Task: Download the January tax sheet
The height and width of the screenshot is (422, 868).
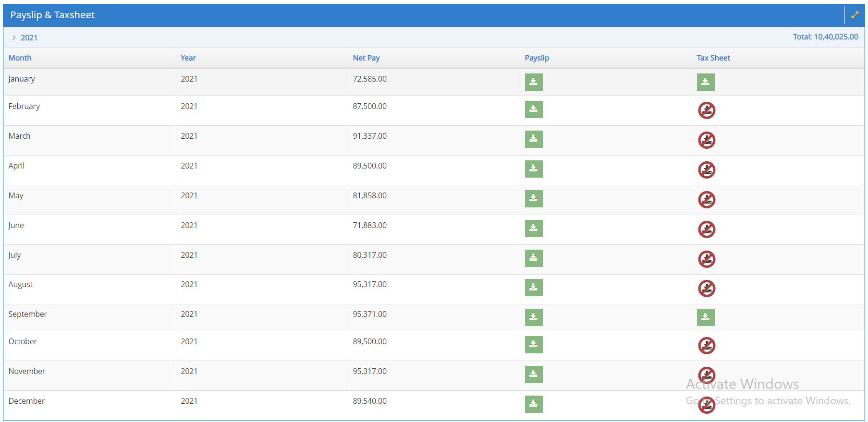Action: [705, 82]
